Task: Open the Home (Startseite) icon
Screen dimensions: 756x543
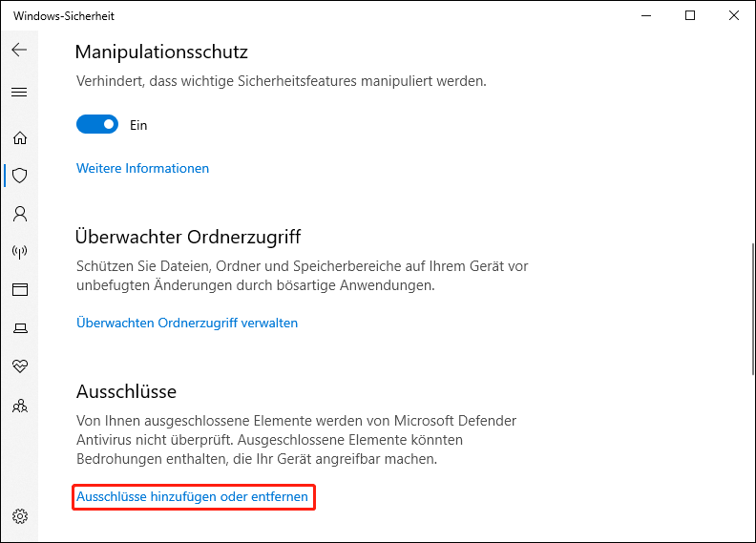Action: (x=19, y=137)
